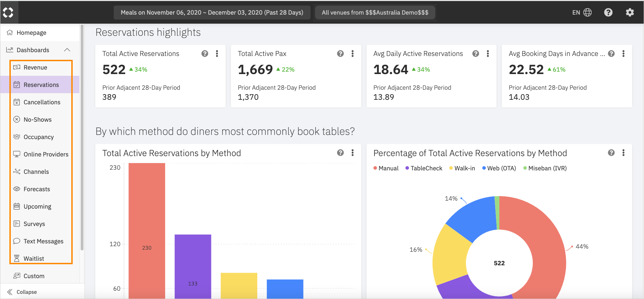
Task: Click the Occupancy people icon
Action: 17,137
